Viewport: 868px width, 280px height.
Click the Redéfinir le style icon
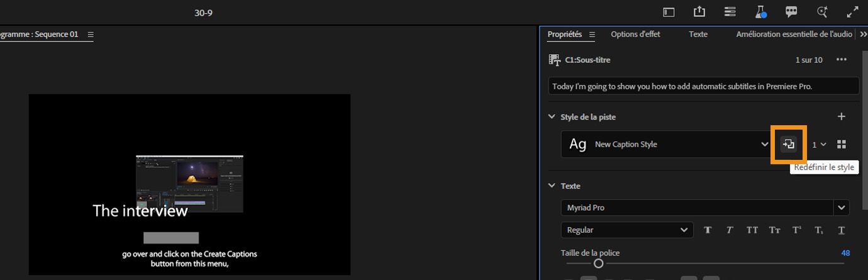point(789,144)
